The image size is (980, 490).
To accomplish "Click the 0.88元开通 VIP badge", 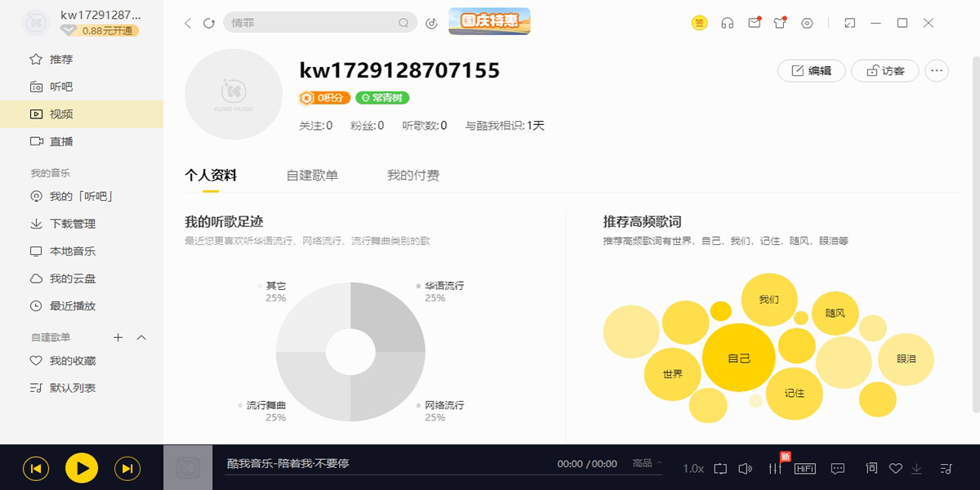I will (100, 30).
